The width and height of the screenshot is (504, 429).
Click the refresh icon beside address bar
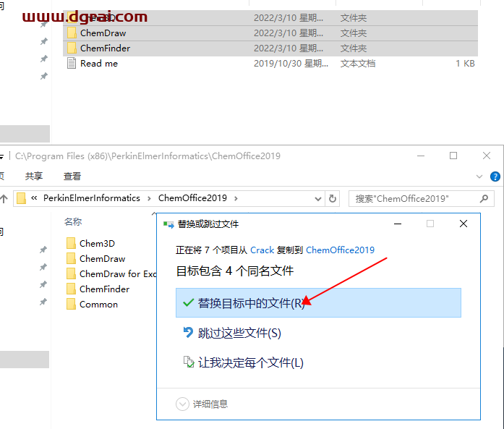pyautogui.click(x=333, y=198)
